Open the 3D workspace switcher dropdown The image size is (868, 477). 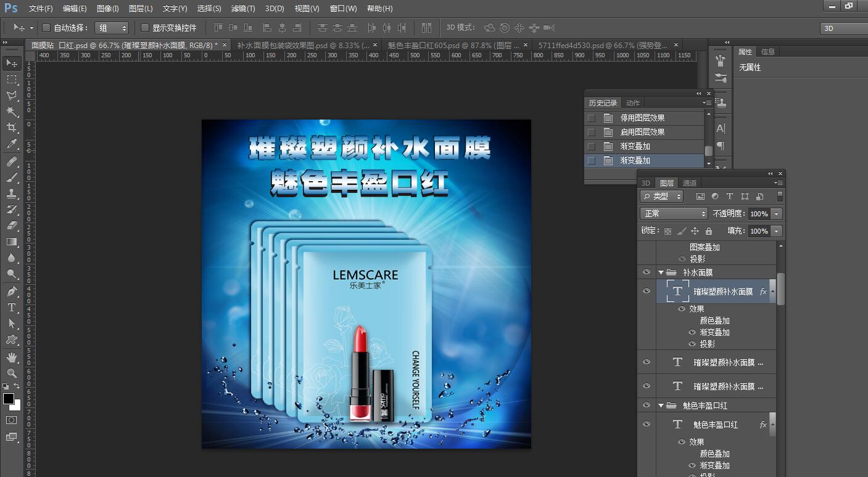pos(843,28)
